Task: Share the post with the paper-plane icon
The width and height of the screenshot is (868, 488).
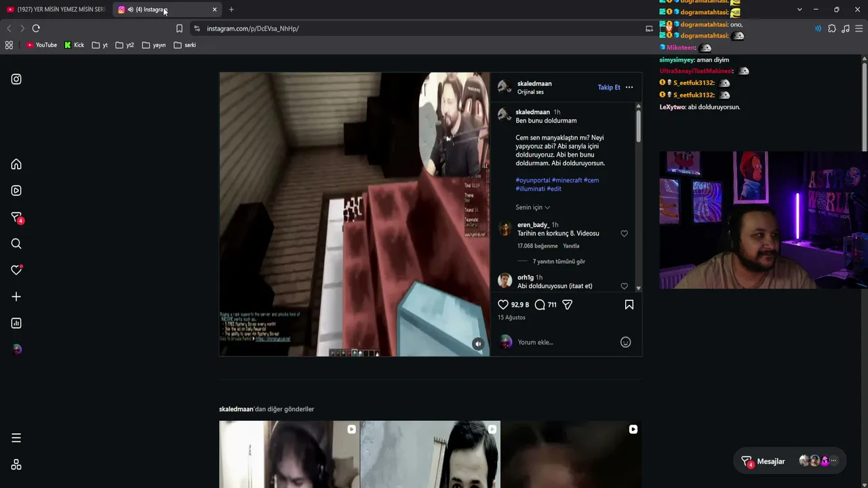Action: click(x=568, y=305)
